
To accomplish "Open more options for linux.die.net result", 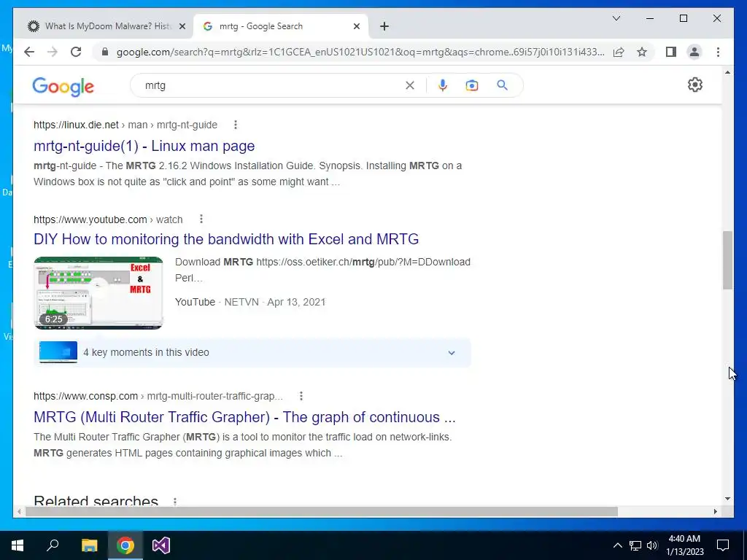I will coord(236,125).
